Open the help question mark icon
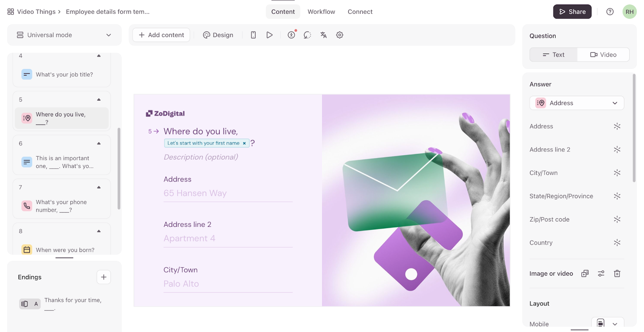Screen dimensions: 644x332 click(x=610, y=12)
